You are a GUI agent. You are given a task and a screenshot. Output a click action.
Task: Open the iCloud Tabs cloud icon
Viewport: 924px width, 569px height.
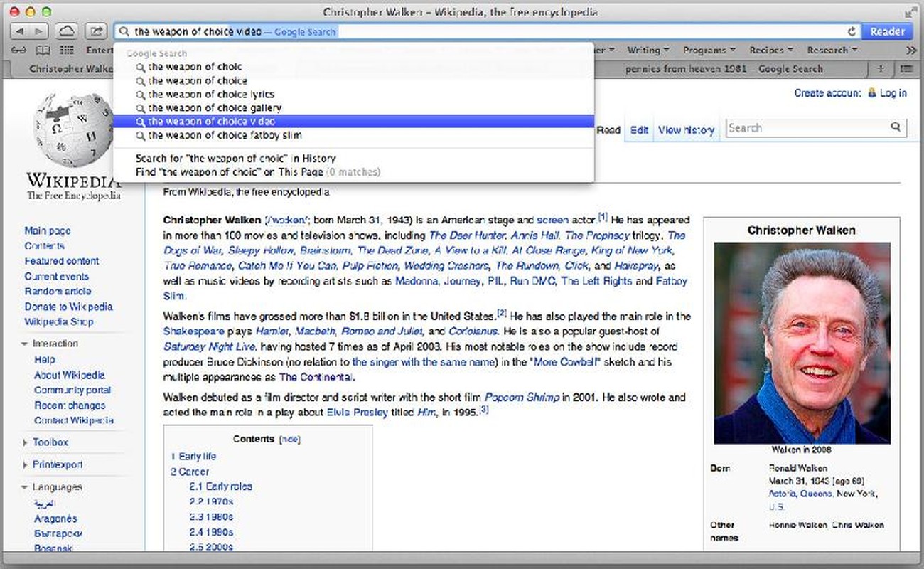(65, 31)
